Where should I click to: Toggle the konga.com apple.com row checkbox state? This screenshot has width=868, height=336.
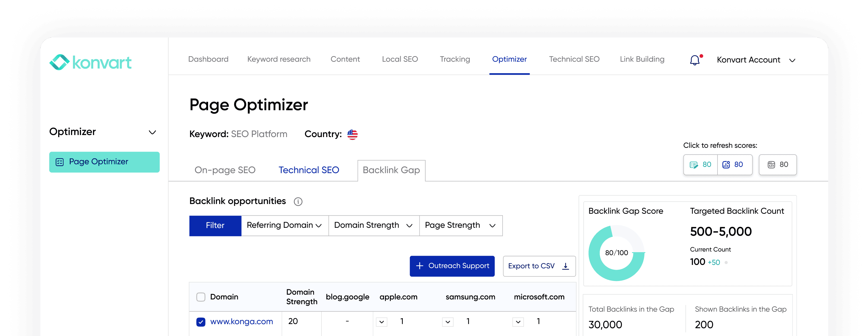coord(381,321)
